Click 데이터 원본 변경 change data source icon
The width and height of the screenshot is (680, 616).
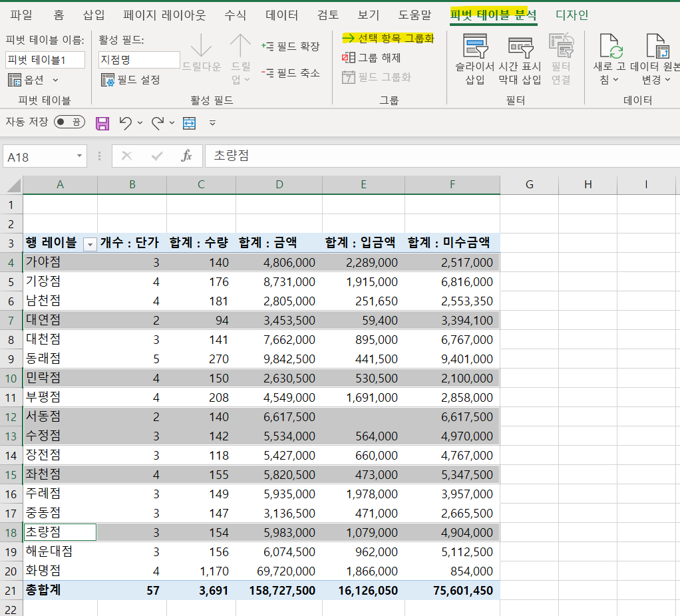point(657,46)
